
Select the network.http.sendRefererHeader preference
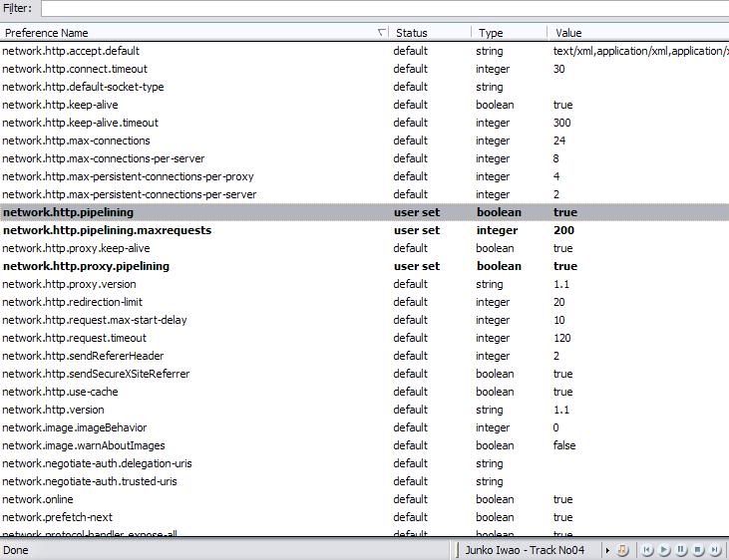point(83,356)
